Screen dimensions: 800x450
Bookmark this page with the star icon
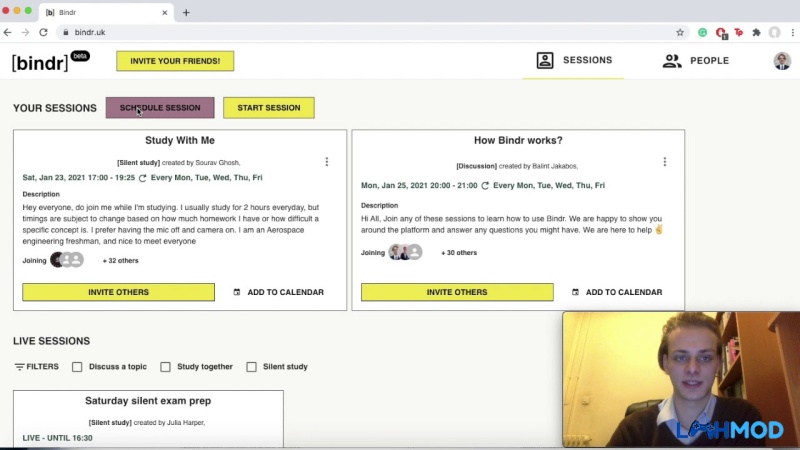(680, 33)
